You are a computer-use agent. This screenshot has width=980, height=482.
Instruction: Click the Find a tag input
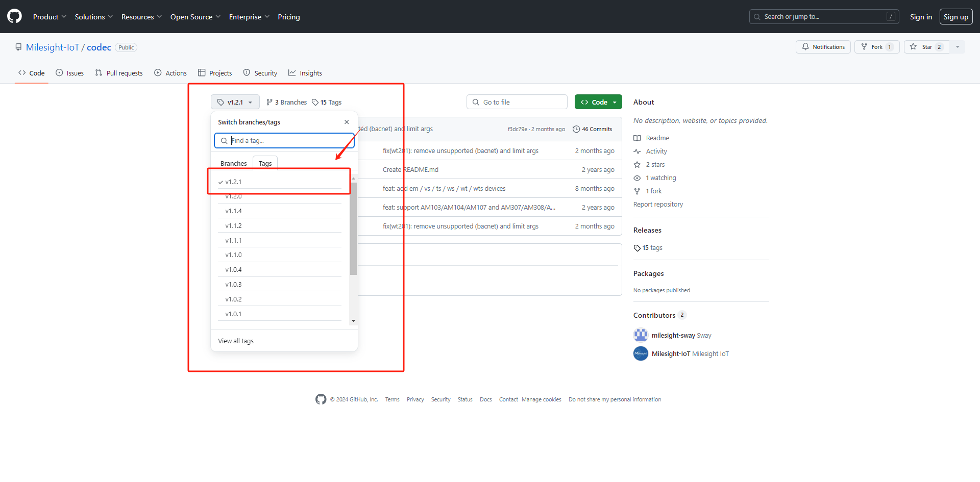point(284,141)
